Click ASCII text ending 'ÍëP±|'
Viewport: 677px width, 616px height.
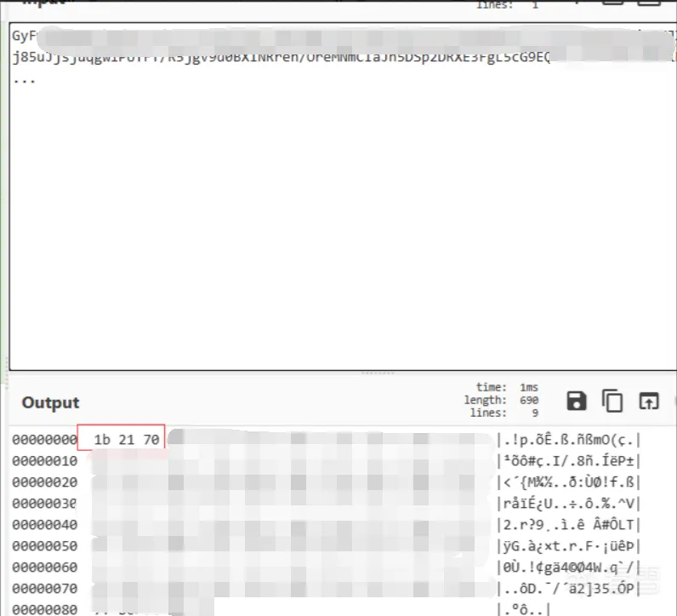point(568,461)
